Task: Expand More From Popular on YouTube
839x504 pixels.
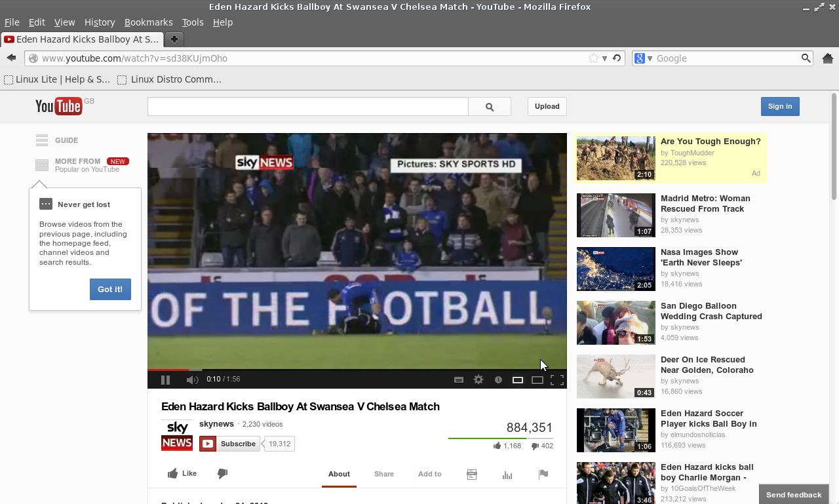Action: tap(82, 165)
